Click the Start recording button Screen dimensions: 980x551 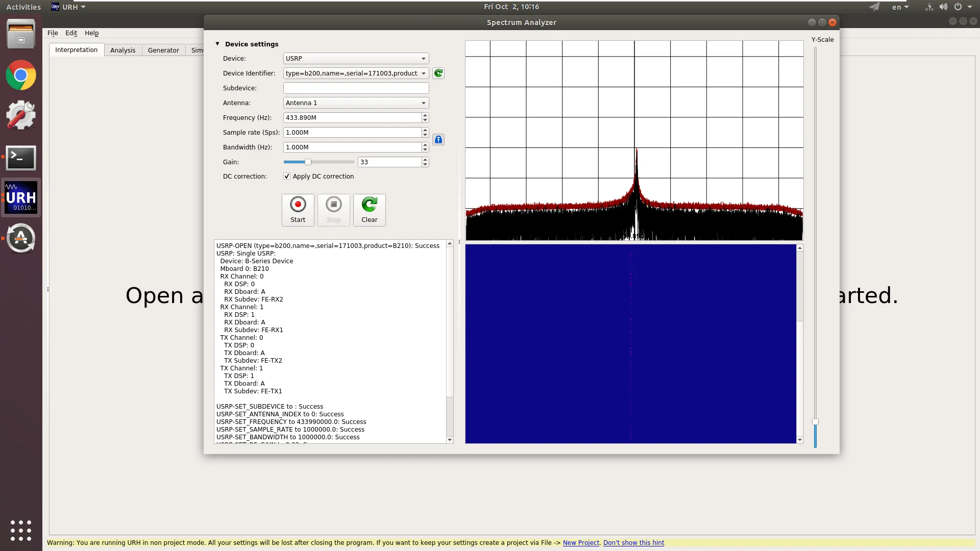click(298, 210)
